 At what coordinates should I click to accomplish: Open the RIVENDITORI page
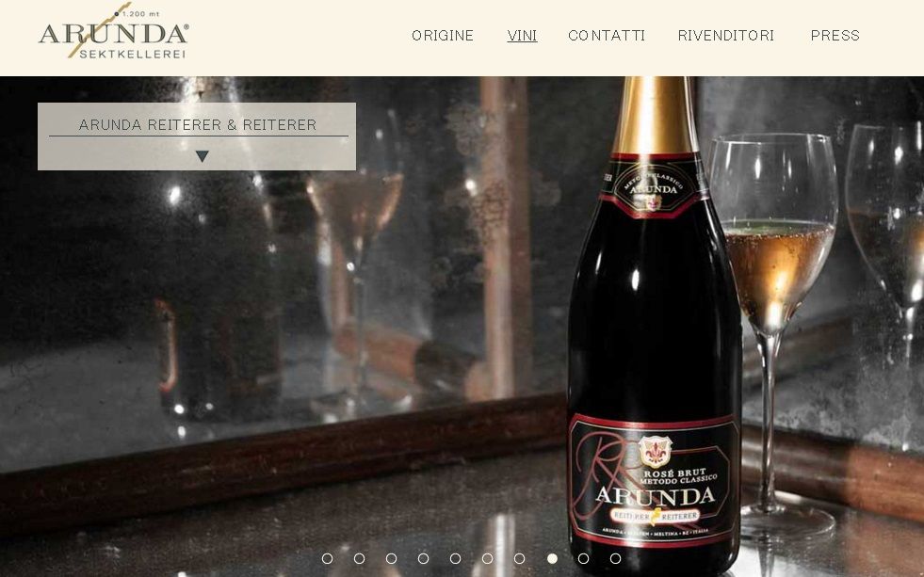726,36
